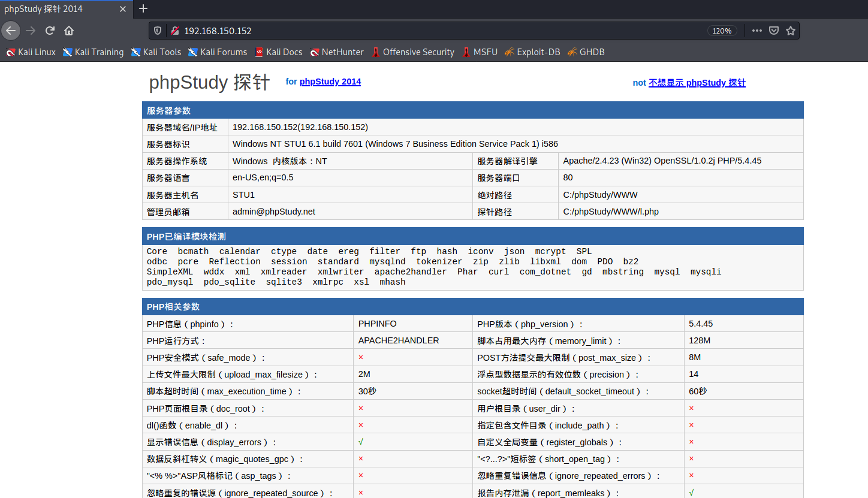The height and width of the screenshot is (498, 868).
Task: Click the red cross for safe_mode
Action: pyautogui.click(x=361, y=357)
